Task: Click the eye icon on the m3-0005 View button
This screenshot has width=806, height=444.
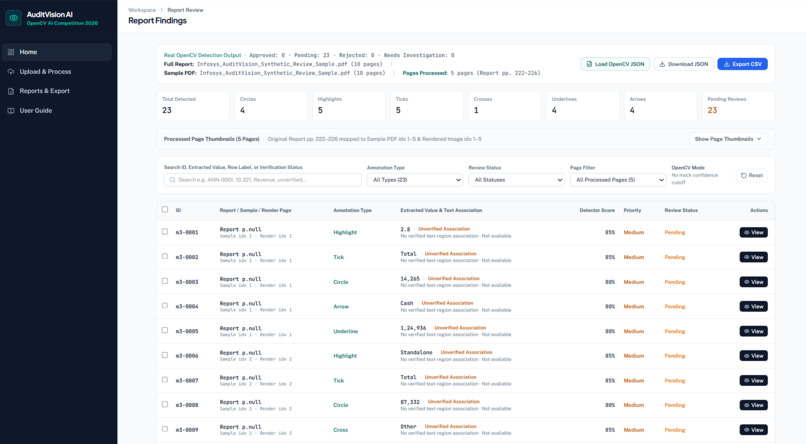Action: pyautogui.click(x=747, y=331)
